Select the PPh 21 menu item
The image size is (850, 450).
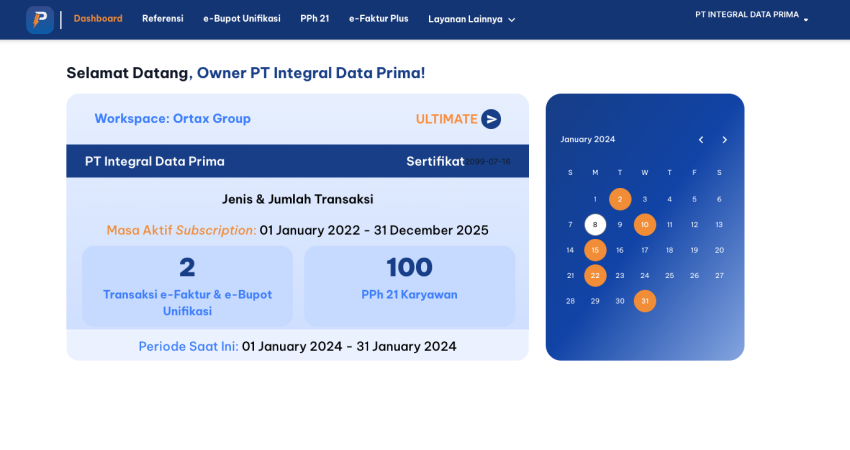click(x=314, y=19)
